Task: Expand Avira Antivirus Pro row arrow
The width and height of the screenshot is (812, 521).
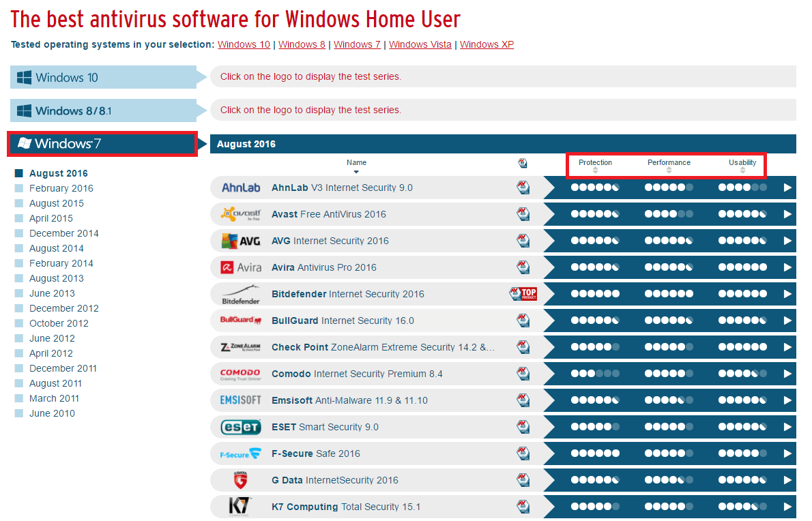Action: tap(787, 267)
